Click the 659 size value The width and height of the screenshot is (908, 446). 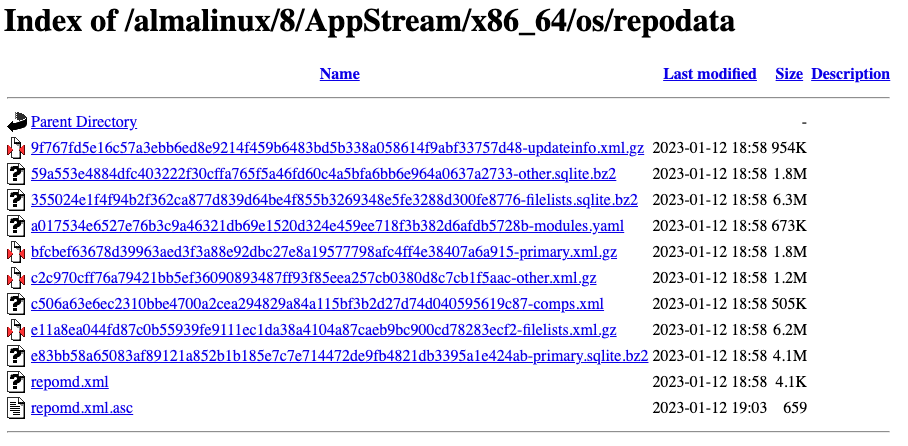pos(795,408)
